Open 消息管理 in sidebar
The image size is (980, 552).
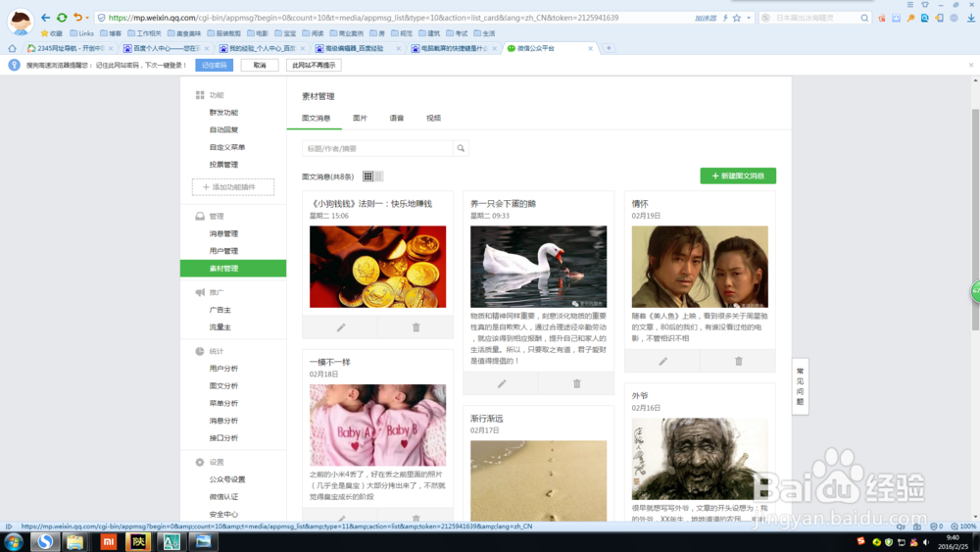click(223, 233)
